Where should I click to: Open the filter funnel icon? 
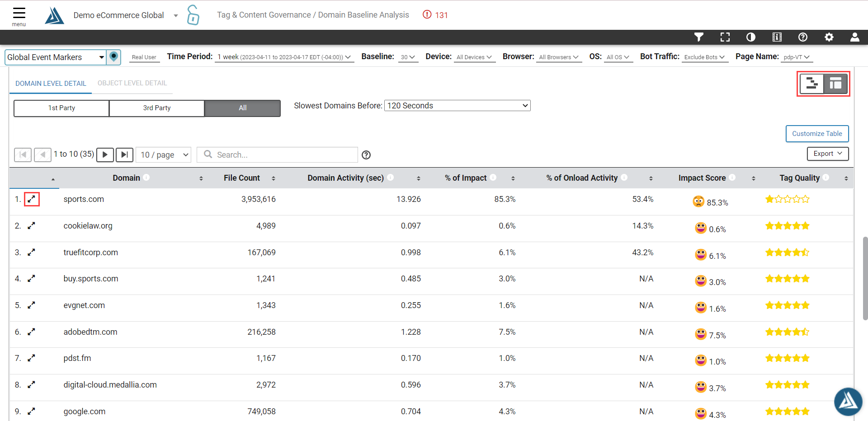tap(699, 37)
